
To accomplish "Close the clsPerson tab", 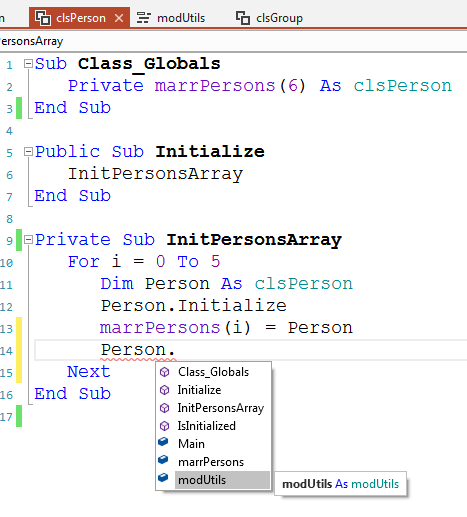I will click(x=119, y=18).
